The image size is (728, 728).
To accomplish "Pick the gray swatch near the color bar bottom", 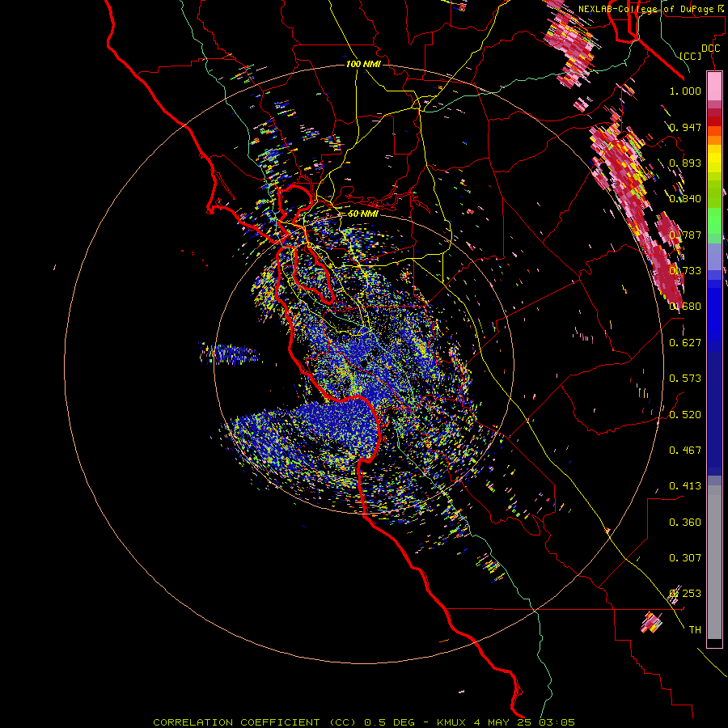I will [x=714, y=562].
